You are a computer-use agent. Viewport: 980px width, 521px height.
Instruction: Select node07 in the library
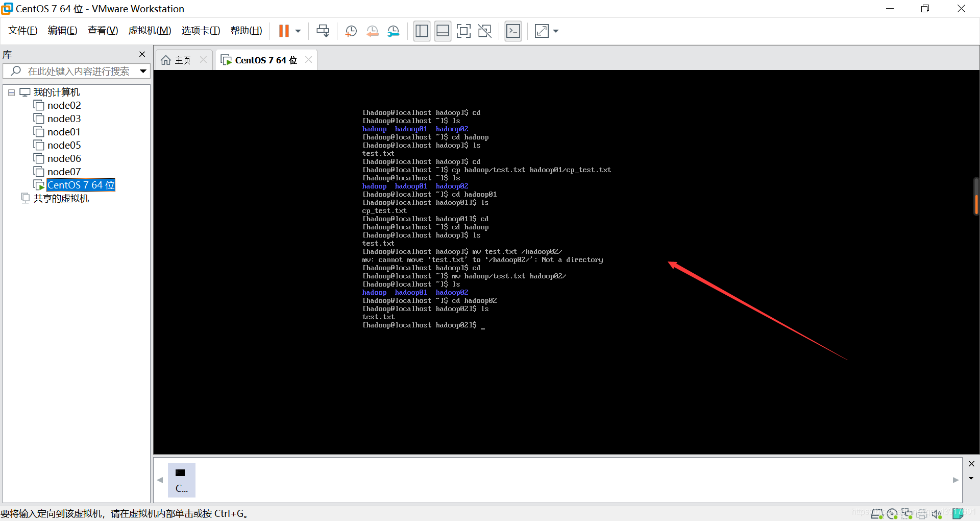click(64, 172)
